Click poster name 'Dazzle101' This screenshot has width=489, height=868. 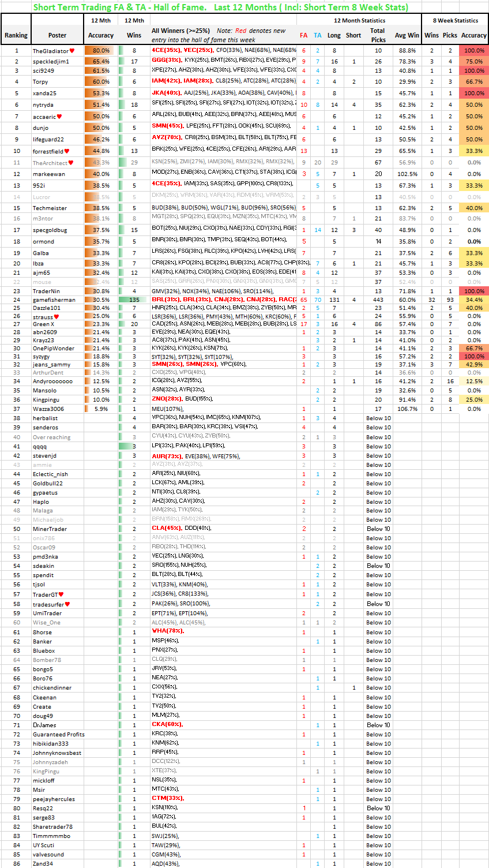[46, 308]
